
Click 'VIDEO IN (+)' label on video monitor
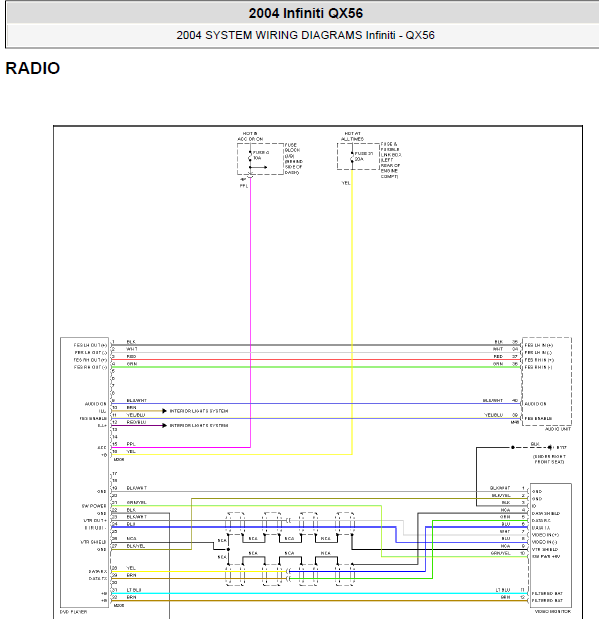pos(545,535)
